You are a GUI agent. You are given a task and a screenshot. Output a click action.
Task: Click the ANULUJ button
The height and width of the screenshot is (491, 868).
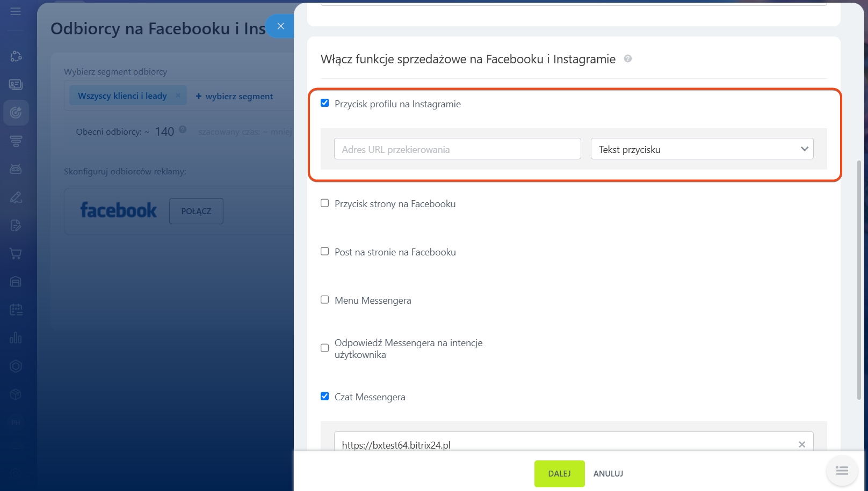point(608,474)
